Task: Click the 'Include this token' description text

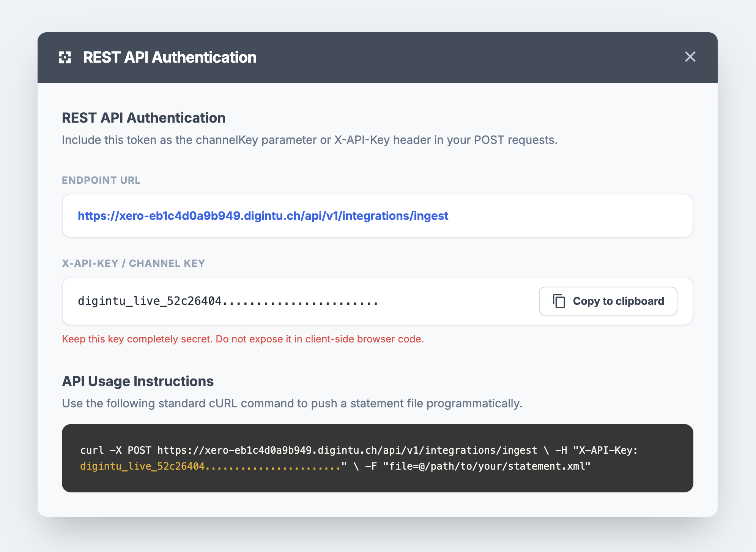Action: tap(310, 140)
